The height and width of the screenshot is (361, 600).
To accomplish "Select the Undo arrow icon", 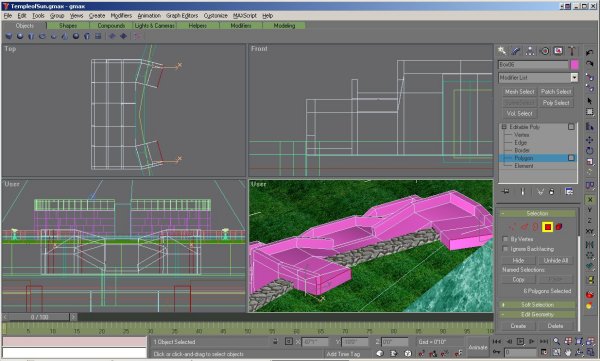I will coord(589,52).
